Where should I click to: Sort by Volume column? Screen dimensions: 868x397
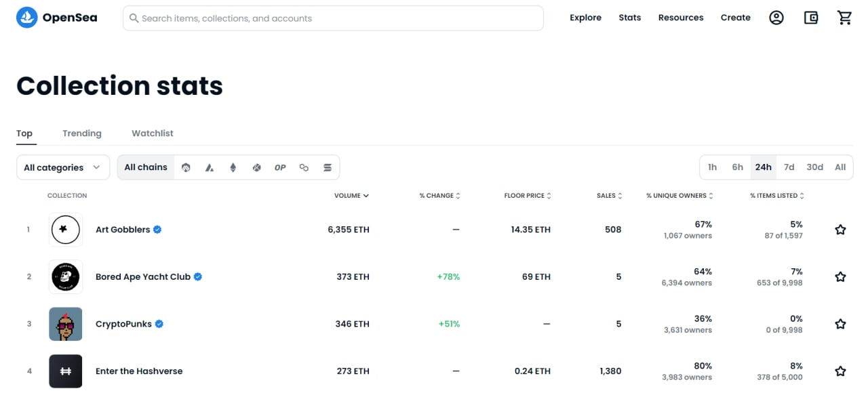click(351, 196)
